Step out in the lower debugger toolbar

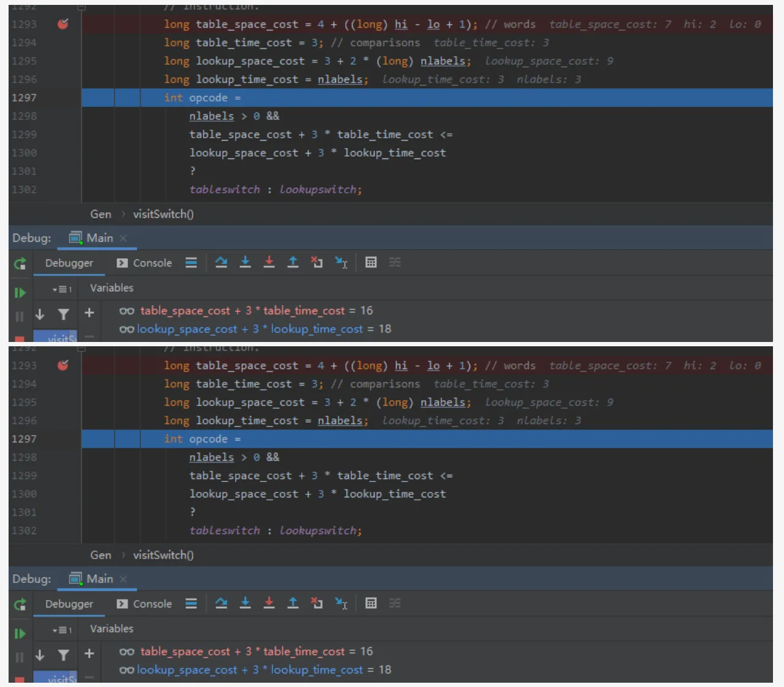point(293,603)
